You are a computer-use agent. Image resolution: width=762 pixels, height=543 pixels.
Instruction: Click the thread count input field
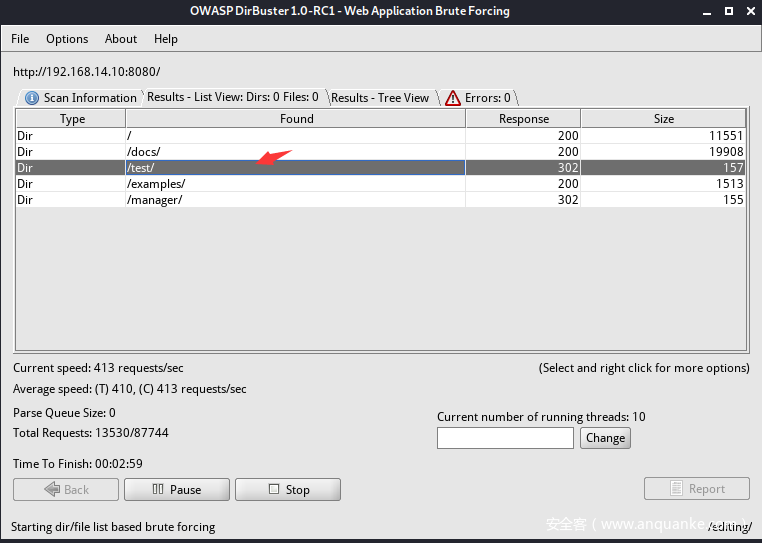(x=505, y=438)
